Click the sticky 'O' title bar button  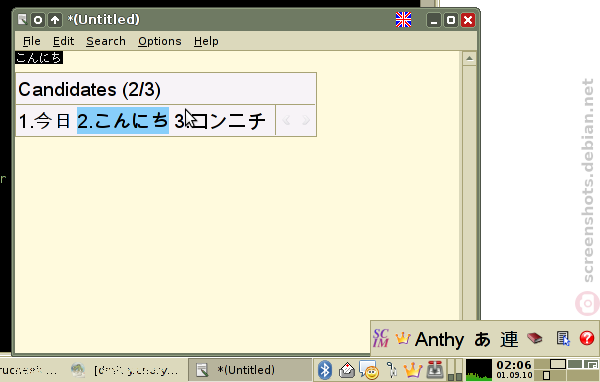click(x=38, y=20)
